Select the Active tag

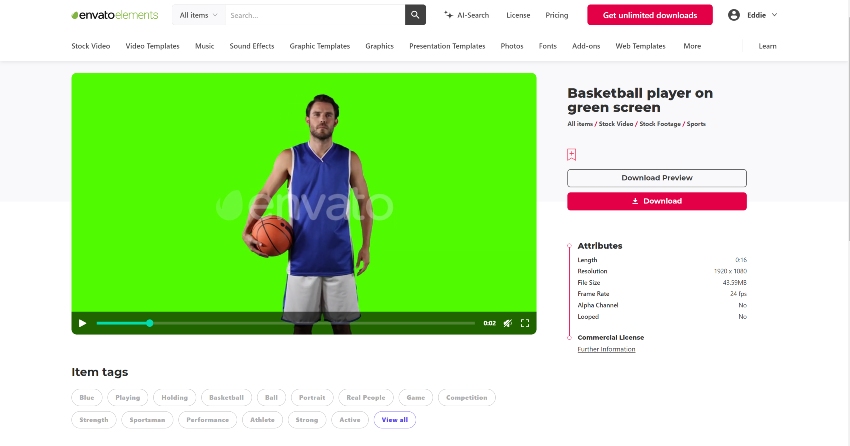[350, 419]
